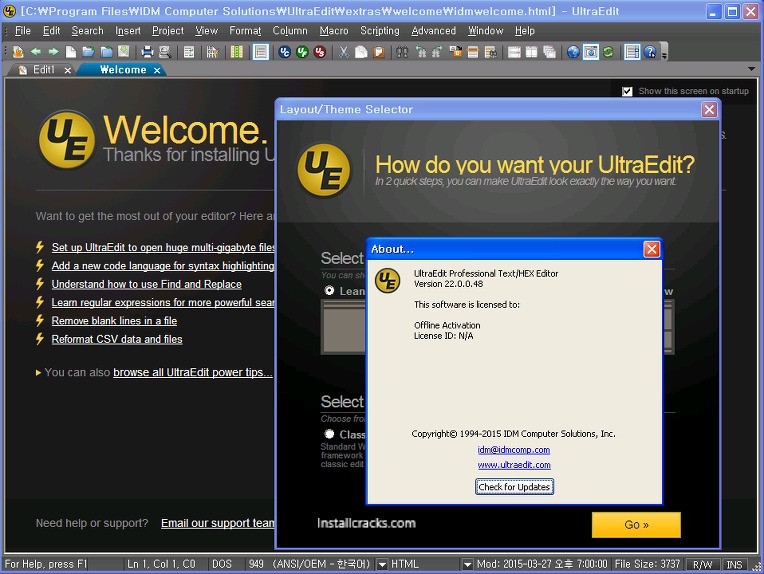This screenshot has height=574, width=764.
Task: Open idm@idmcomp.com email link
Action: click(x=514, y=450)
